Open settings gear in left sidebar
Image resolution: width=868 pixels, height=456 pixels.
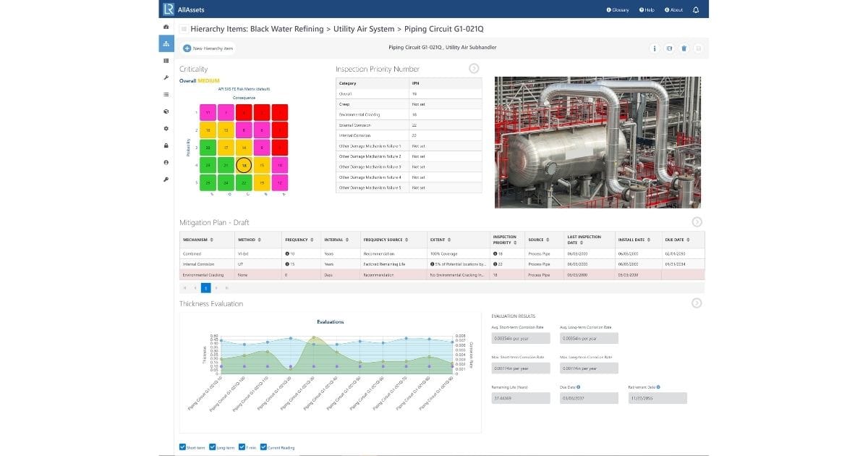[x=166, y=128]
